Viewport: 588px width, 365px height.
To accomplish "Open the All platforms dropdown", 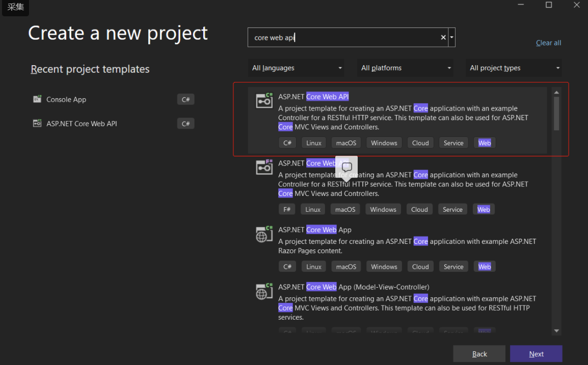I will point(405,68).
